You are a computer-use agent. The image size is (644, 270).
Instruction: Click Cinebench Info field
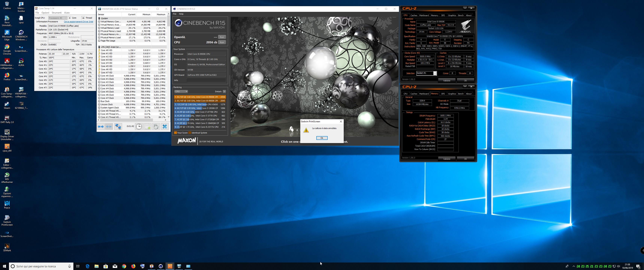[x=206, y=80]
